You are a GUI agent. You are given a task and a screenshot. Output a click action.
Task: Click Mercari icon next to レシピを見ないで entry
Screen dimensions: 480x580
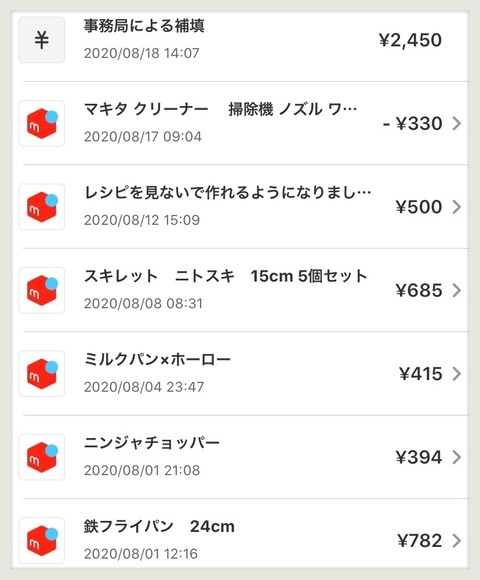(42, 207)
